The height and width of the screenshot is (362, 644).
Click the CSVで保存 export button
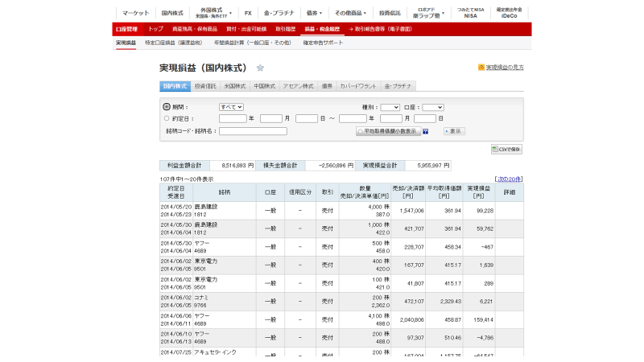tap(506, 149)
